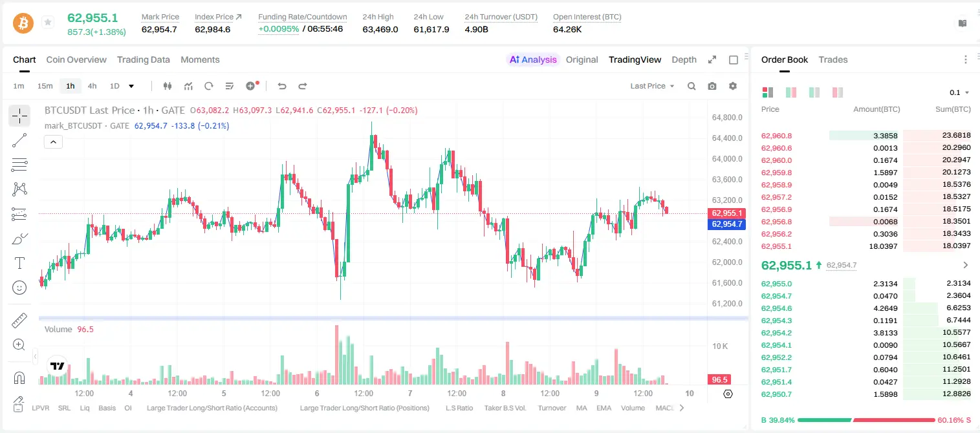Choose the text annotation tool
This screenshot has width=980, height=433.
coord(19,263)
